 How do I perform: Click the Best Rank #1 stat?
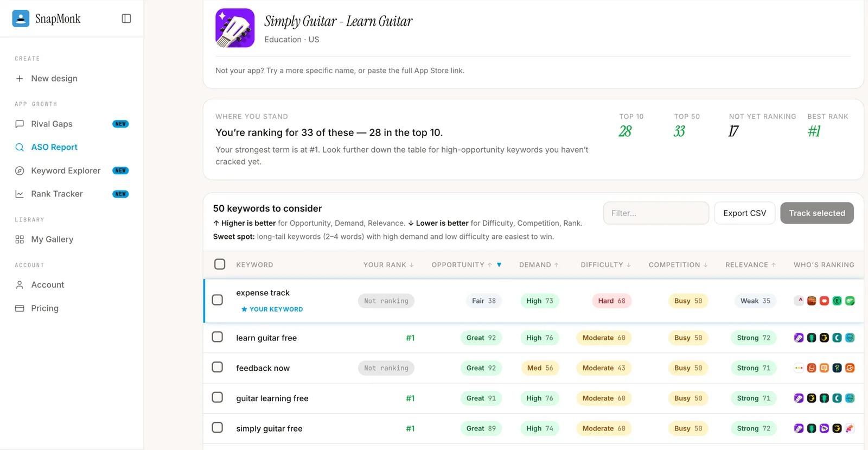point(814,131)
